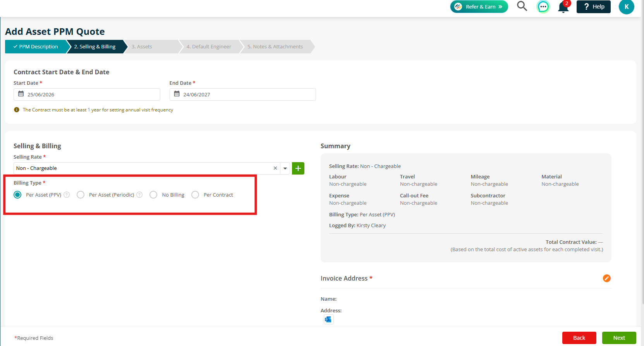Select Per Asset (PPV) billing type
This screenshot has height=346, width=644.
17,195
